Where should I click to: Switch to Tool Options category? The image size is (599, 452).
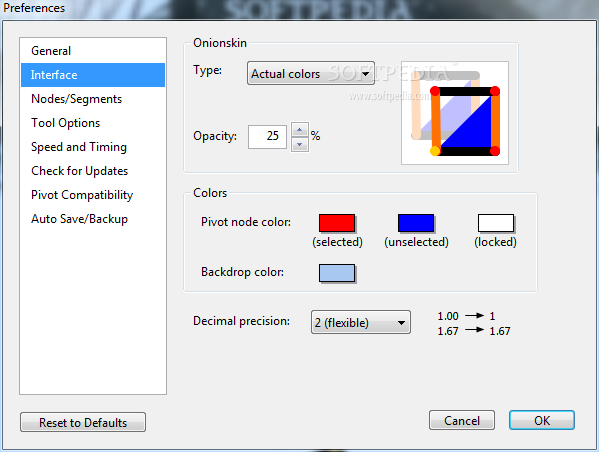(93, 123)
